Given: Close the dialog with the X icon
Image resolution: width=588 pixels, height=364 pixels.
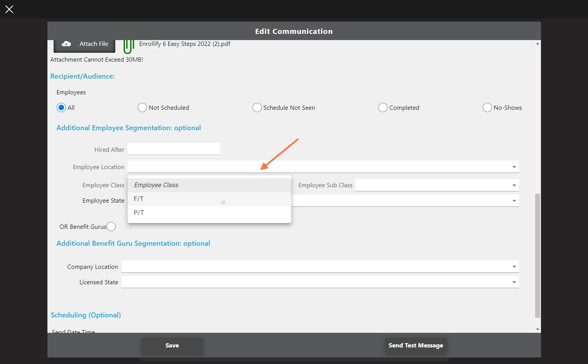Looking at the screenshot, I should click(x=9, y=9).
